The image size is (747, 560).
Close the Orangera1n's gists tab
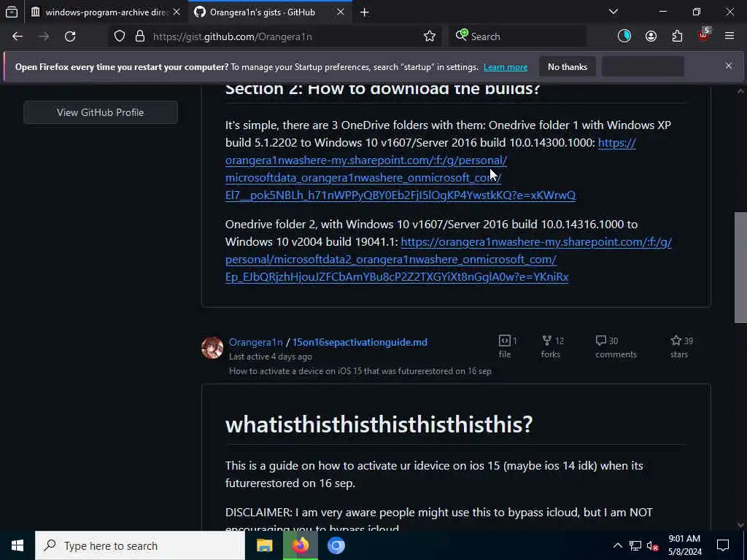(340, 12)
